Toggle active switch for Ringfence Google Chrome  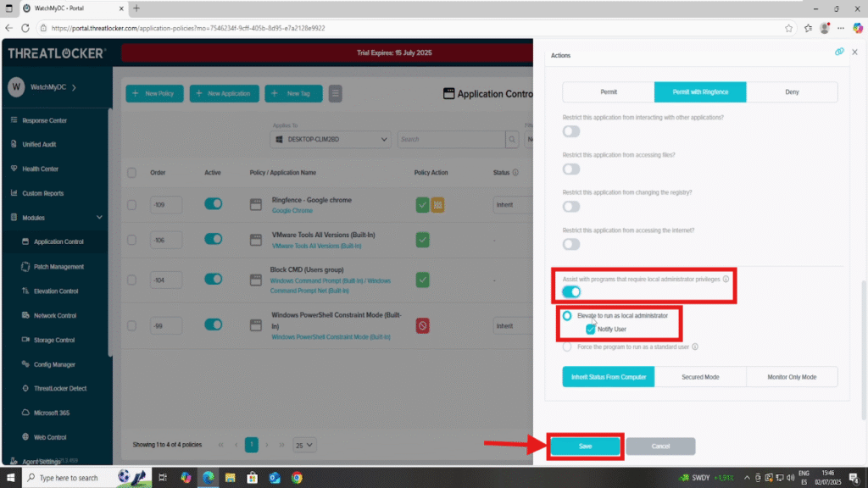pos(213,203)
